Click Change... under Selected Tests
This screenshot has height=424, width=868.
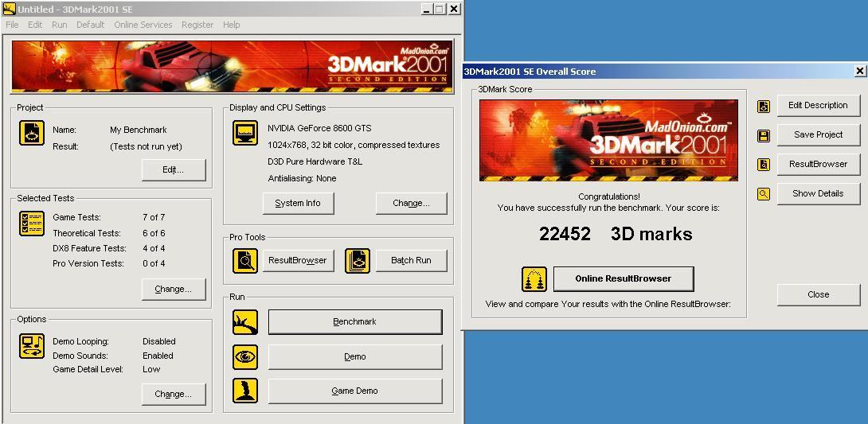pos(174,289)
